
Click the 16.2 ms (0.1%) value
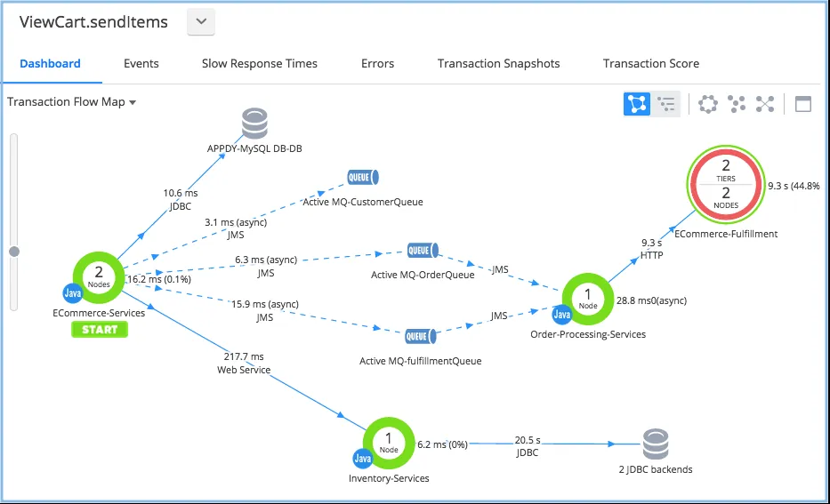click(x=159, y=279)
